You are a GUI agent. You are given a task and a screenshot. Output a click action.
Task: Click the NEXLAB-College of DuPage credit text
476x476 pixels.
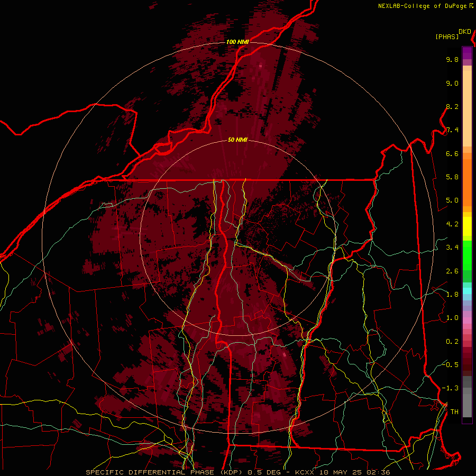[x=423, y=6]
